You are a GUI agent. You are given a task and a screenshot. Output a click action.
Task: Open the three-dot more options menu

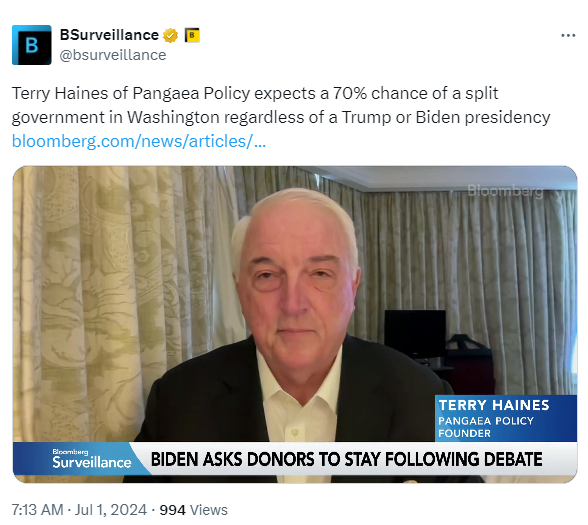pos(568,36)
